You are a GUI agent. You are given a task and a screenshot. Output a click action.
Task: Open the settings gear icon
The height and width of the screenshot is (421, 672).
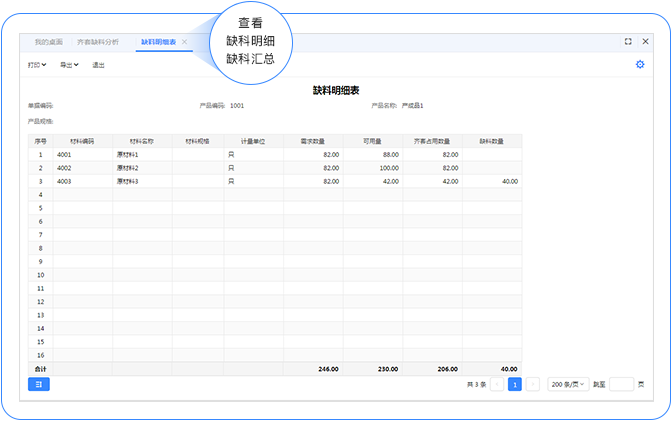point(640,65)
